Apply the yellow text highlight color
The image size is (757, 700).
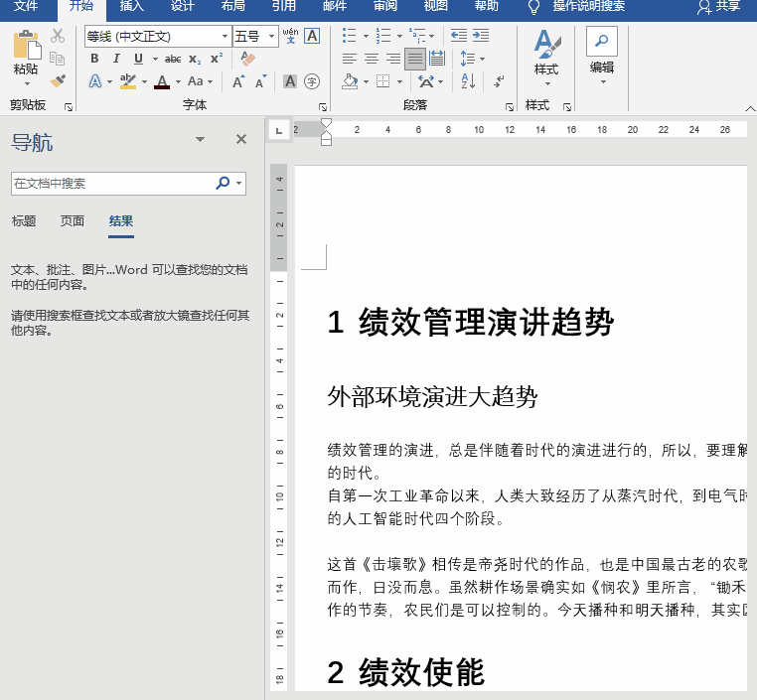[127, 81]
